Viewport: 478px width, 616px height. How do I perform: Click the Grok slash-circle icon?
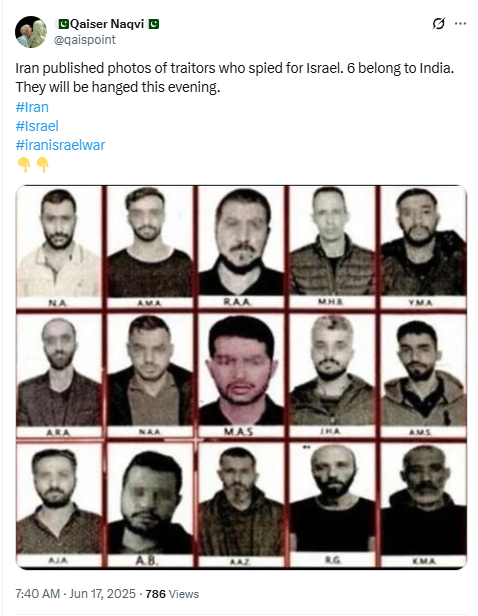[438, 24]
